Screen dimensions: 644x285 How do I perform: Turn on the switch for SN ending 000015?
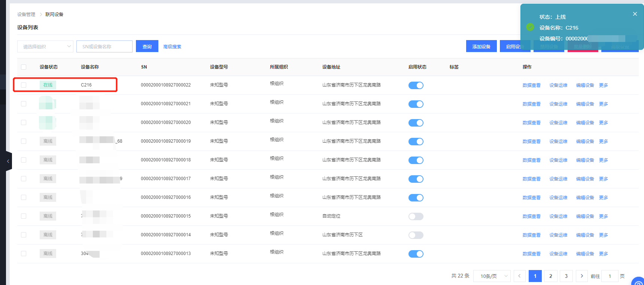(416, 216)
